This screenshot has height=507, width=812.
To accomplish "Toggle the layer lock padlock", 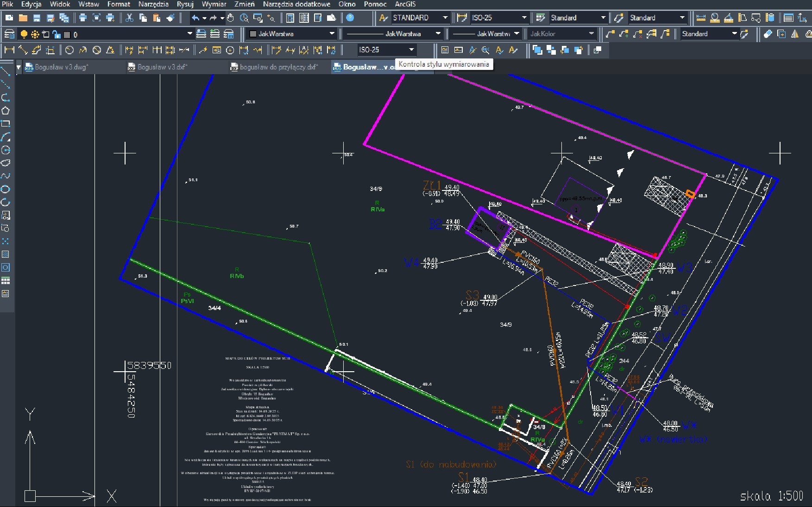I will click(56, 34).
